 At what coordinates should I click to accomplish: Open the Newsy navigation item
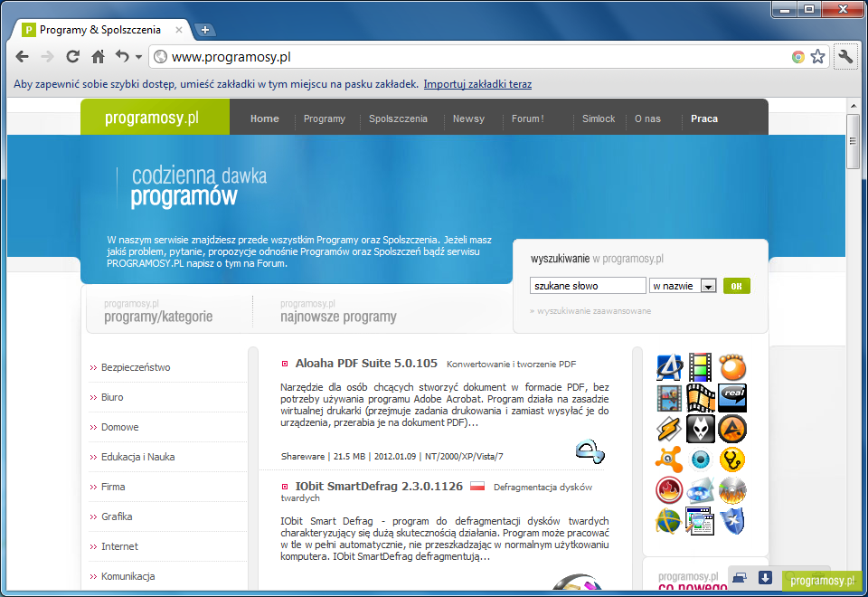(468, 118)
